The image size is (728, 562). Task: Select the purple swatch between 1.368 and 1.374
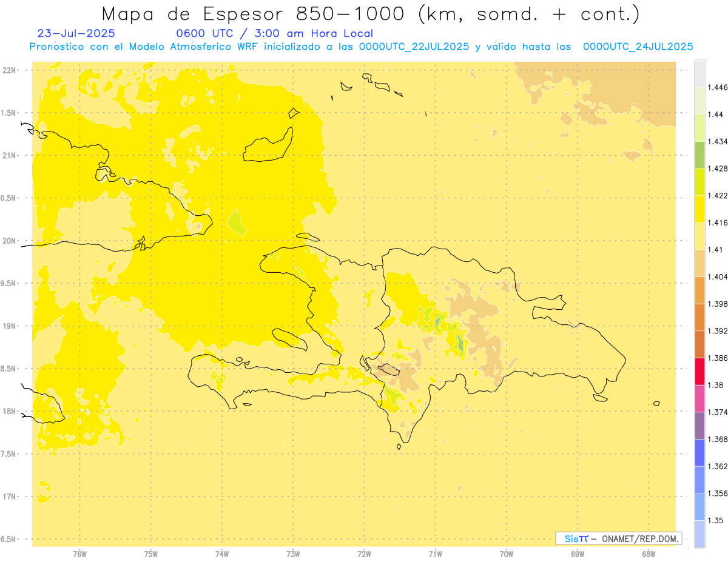700,426
